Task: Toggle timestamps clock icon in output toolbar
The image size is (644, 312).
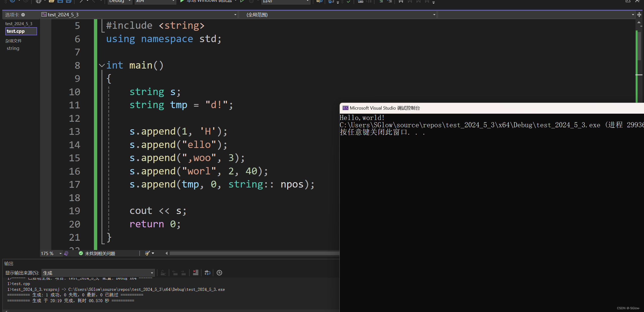Action: (x=219, y=273)
